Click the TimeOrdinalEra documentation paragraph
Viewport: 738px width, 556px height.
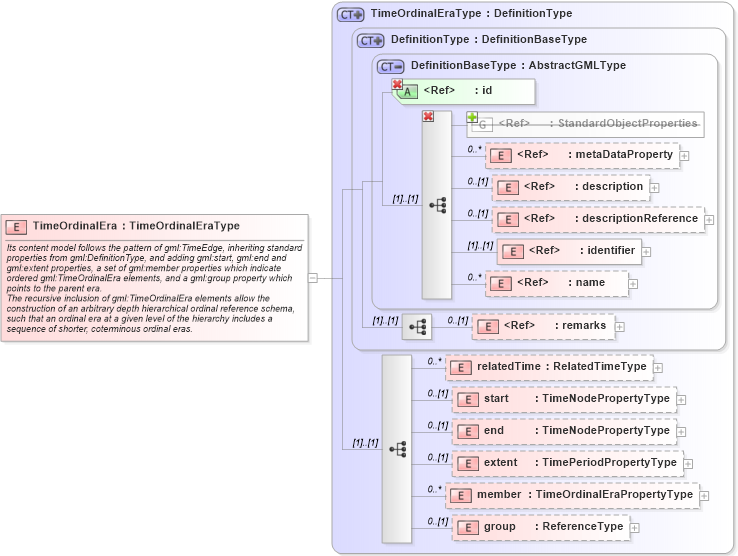coord(154,288)
